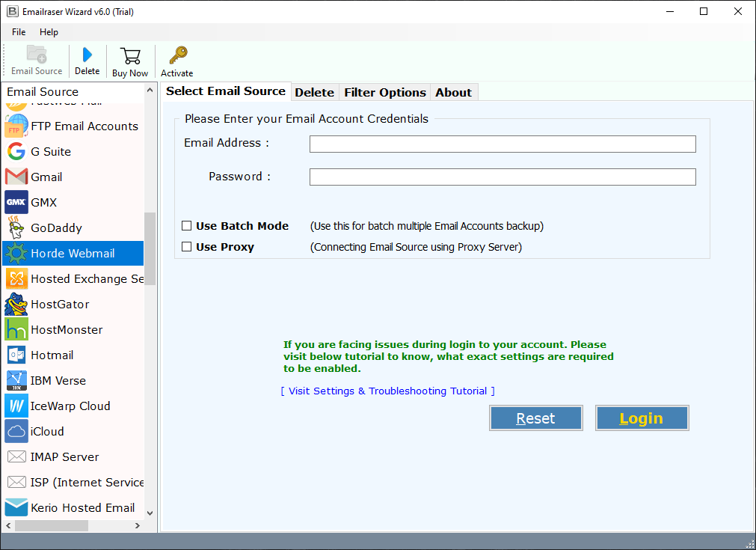Image resolution: width=756 pixels, height=550 pixels.
Task: Open the File menu
Action: (19, 32)
